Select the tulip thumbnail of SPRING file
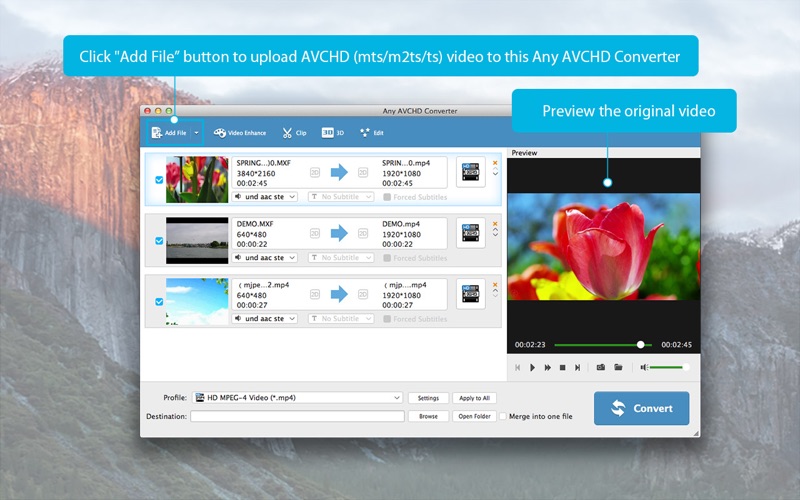Viewport: 800px width, 500px height. point(197,180)
